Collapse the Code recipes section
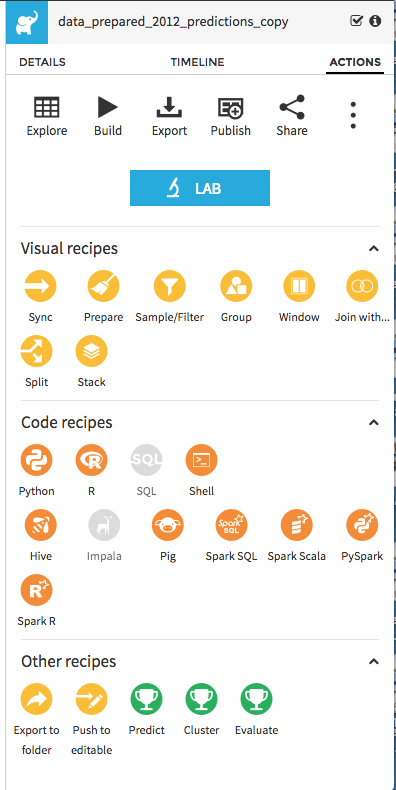Viewport: 396px width, 790px height. click(373, 422)
